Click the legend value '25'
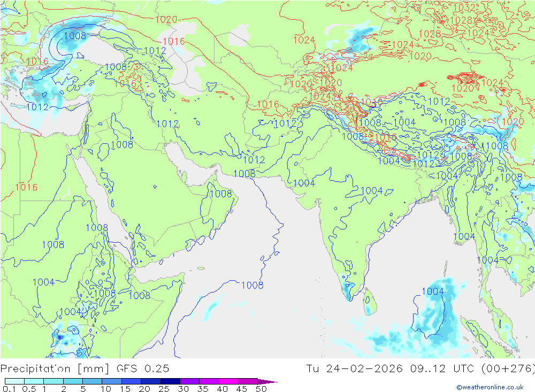This screenshot has width=535, height=392. (x=164, y=389)
